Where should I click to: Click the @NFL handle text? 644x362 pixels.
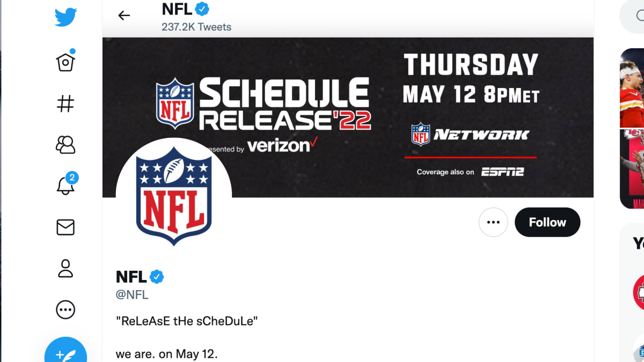coord(132,294)
